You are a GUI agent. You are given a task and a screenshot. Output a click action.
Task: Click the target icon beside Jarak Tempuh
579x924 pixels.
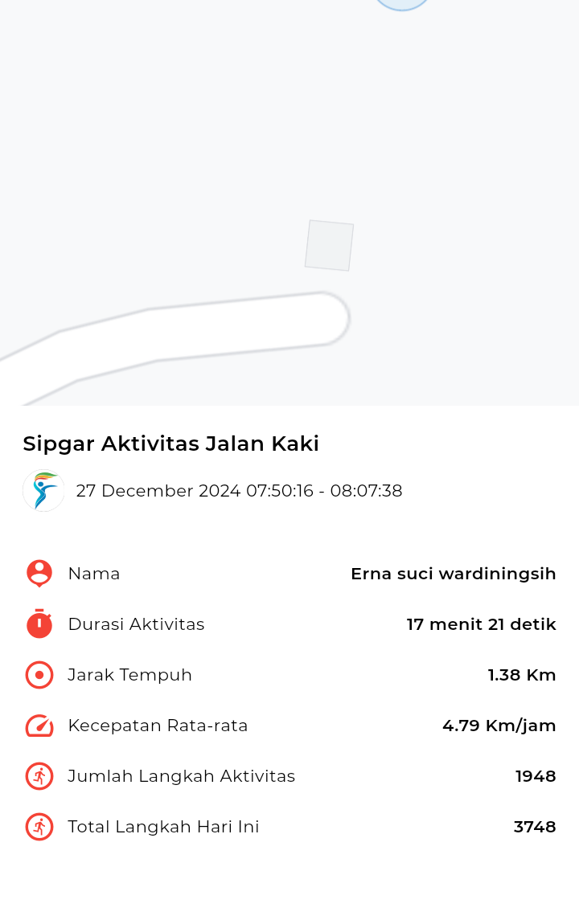39,675
